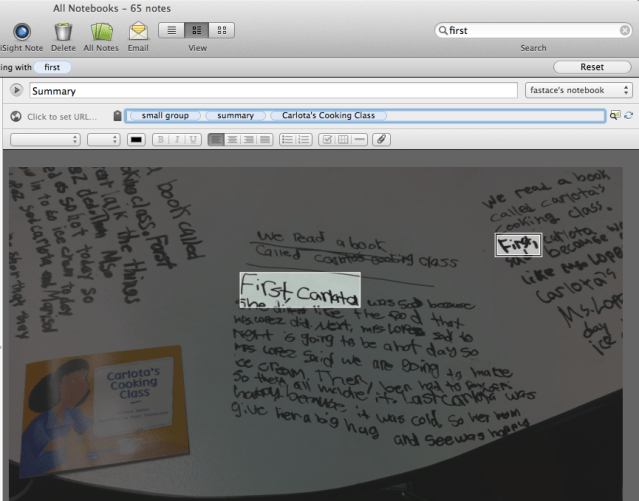Center align text
This screenshot has height=501, width=639.
point(232,140)
